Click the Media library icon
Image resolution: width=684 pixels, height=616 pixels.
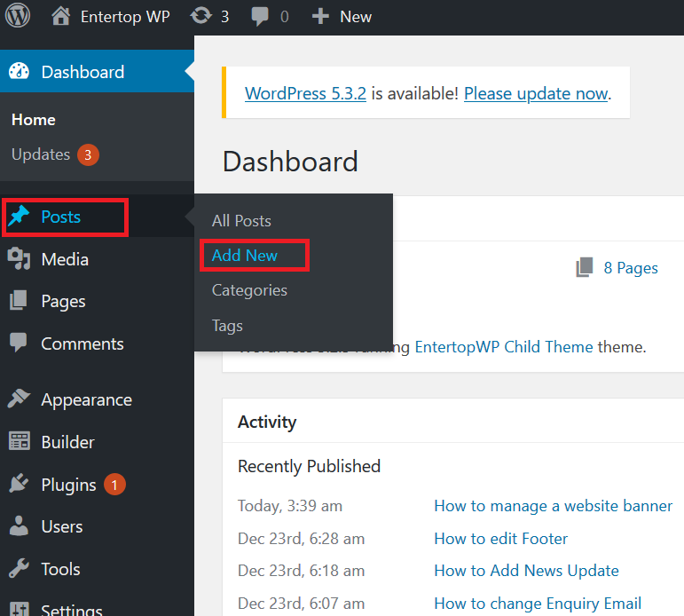click(19, 259)
